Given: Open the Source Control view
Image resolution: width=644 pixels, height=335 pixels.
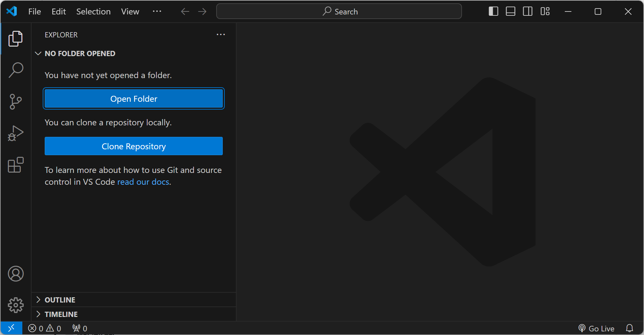Looking at the screenshot, I should tap(15, 102).
